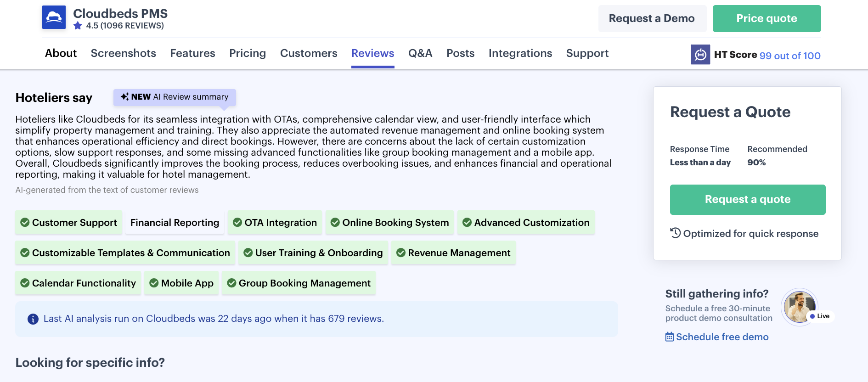Choose the Mobile App tag label
This screenshot has width=868, height=382.
coord(187,283)
